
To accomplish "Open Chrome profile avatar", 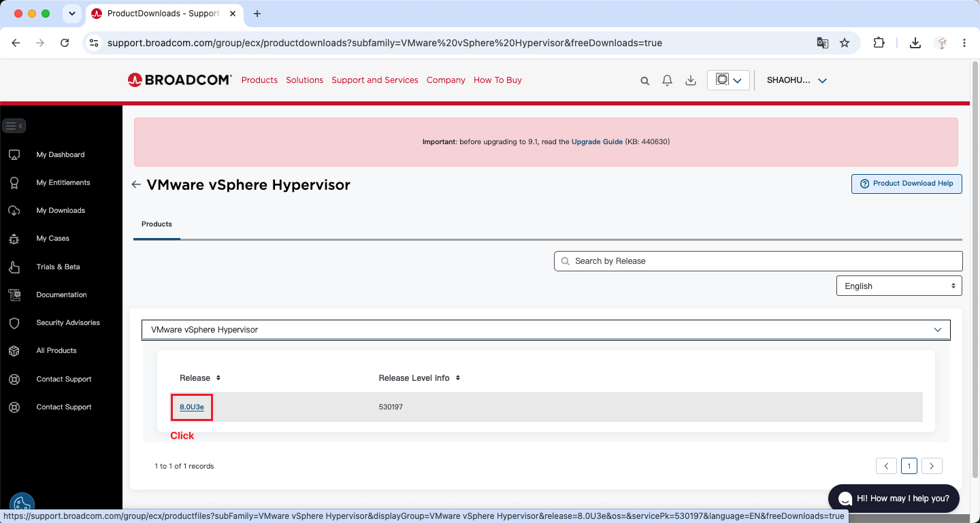I will point(942,43).
